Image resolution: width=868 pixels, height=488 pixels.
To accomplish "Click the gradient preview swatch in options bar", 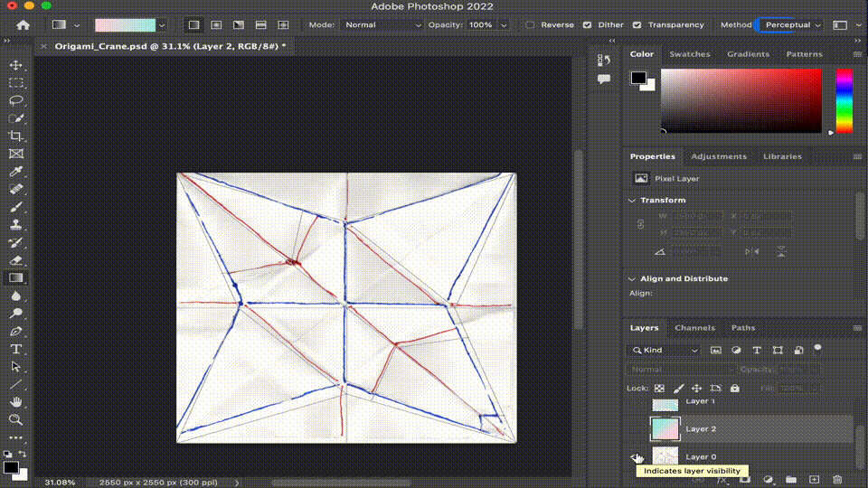I will pyautogui.click(x=125, y=25).
